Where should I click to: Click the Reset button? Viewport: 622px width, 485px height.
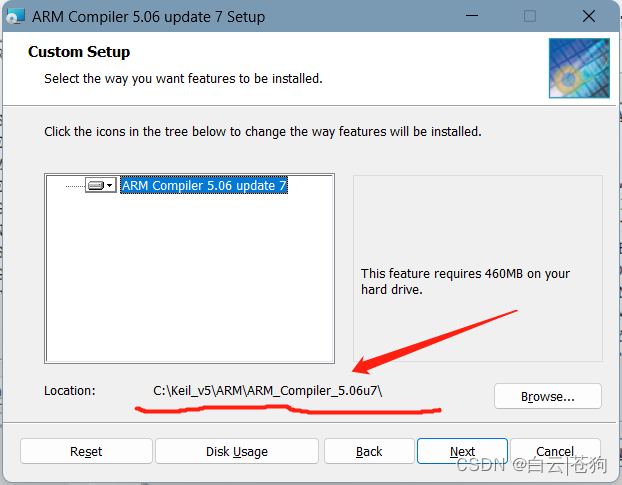[x=86, y=451]
